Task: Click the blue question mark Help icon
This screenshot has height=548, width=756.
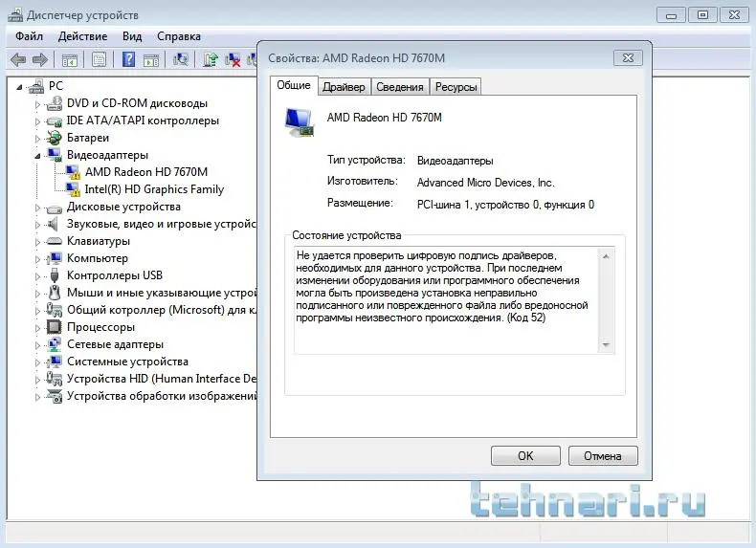Action: [x=129, y=59]
